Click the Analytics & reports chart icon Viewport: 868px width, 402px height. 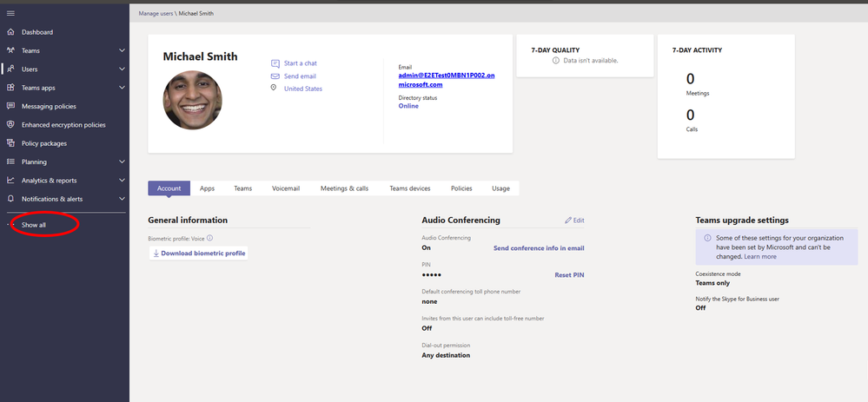10,181
